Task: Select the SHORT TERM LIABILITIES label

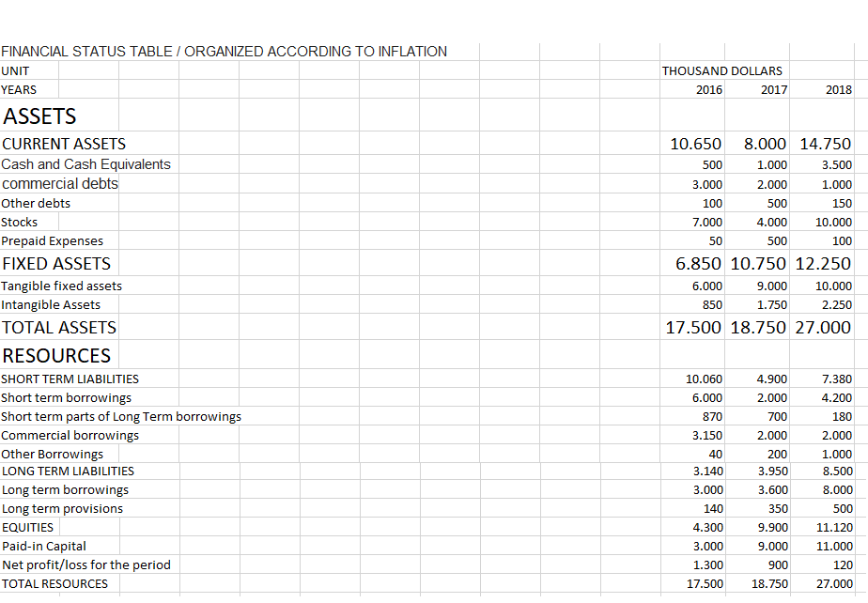Action: tap(70, 379)
